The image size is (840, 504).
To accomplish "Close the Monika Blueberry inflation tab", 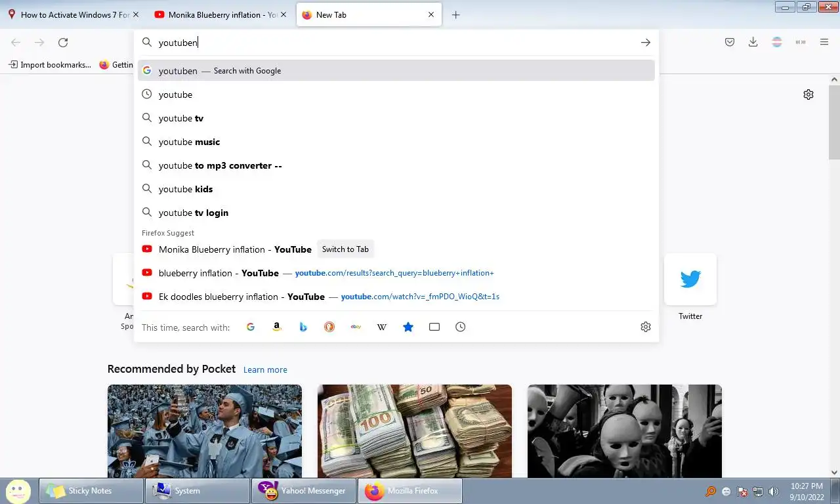I will [x=283, y=14].
